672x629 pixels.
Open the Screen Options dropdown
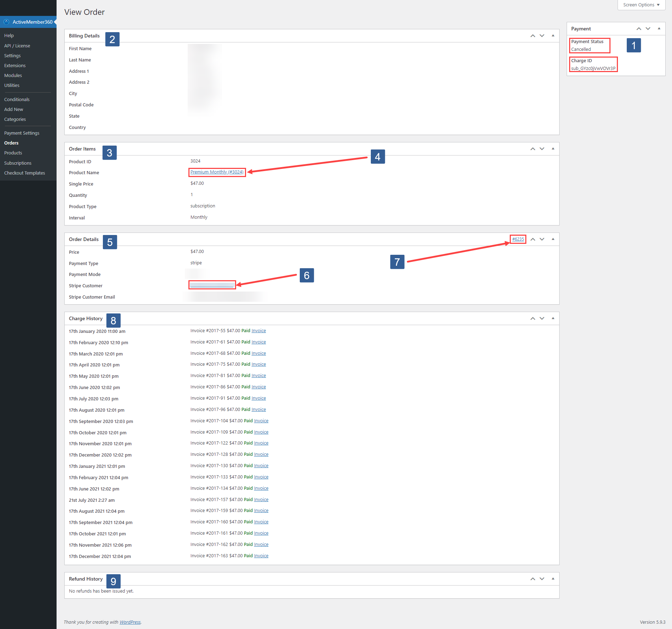click(640, 5)
